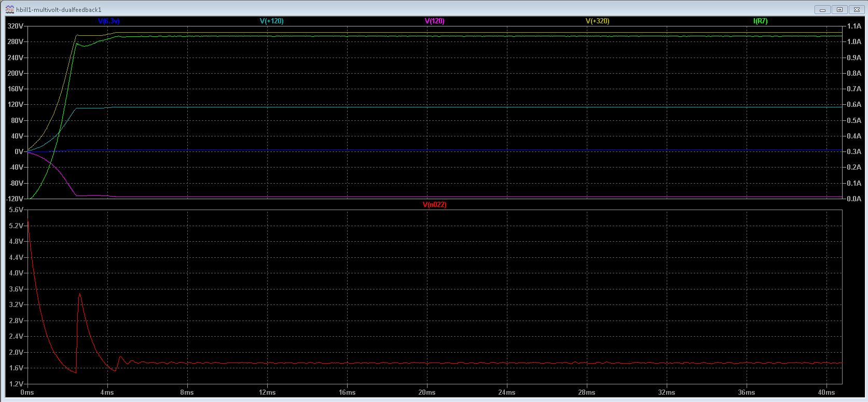868x402 pixels.
Task: Click the 4ms time axis label
Action: click(107, 393)
